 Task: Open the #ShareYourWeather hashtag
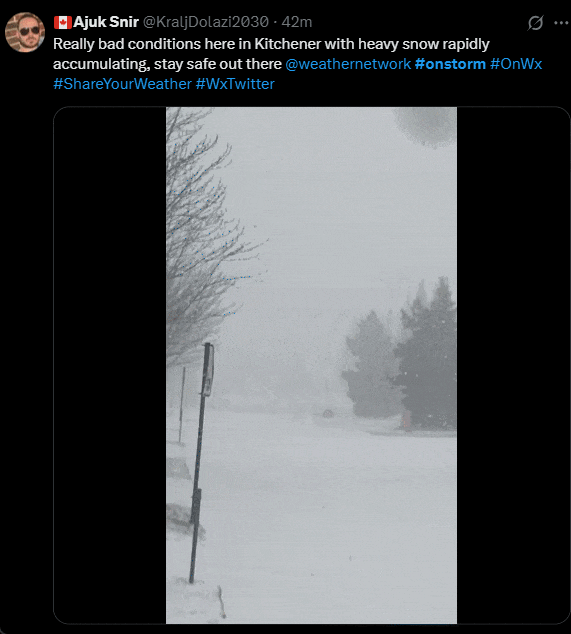coord(123,84)
